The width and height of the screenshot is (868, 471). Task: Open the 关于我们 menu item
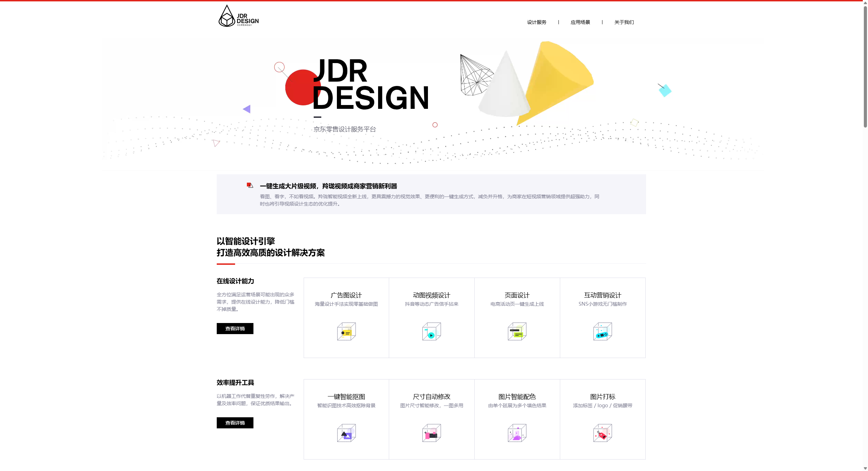coord(624,22)
